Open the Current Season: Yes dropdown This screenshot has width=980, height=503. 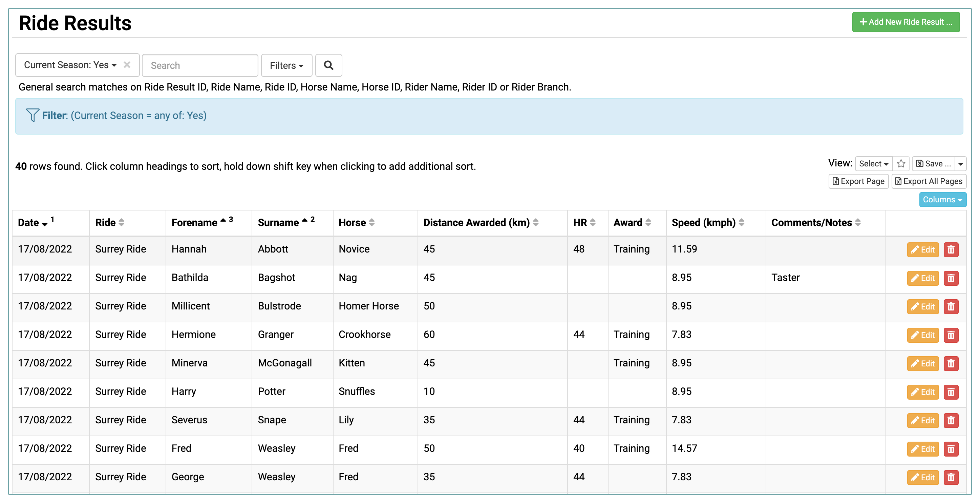(x=70, y=65)
